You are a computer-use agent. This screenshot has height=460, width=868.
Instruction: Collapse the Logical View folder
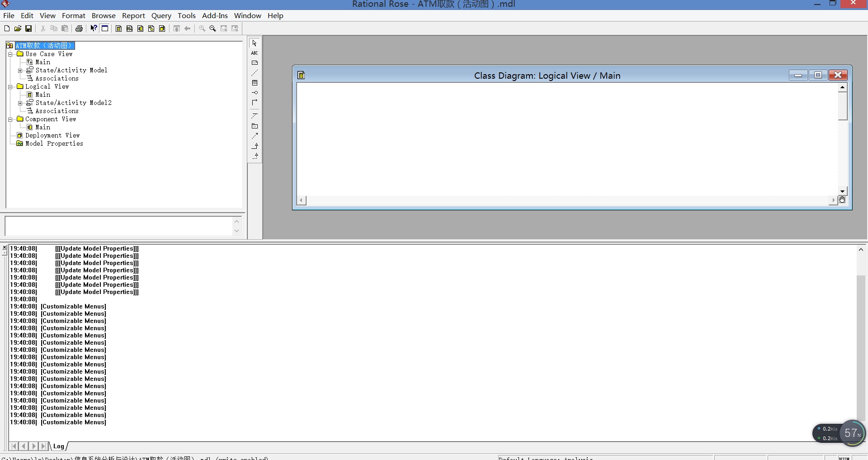10,87
